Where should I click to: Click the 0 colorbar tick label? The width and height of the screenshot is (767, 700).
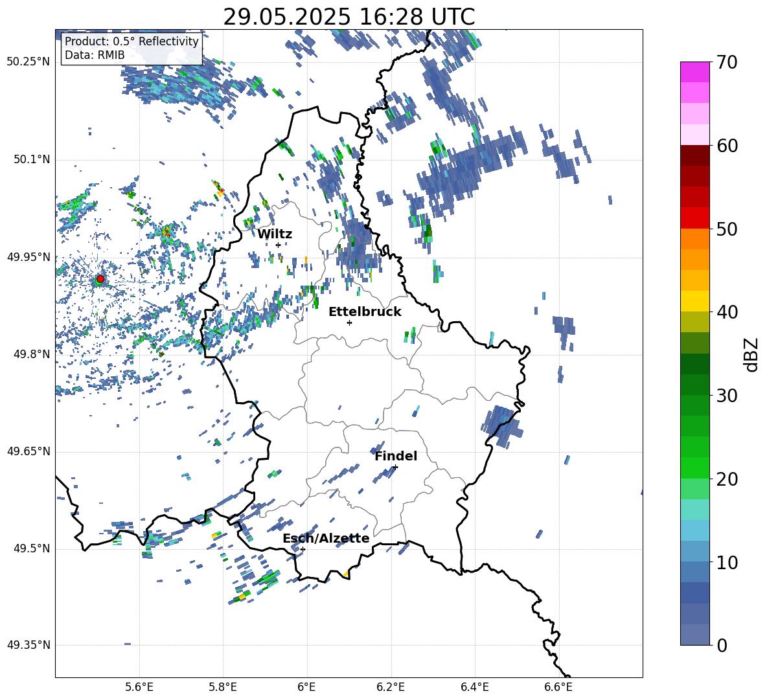pos(722,645)
